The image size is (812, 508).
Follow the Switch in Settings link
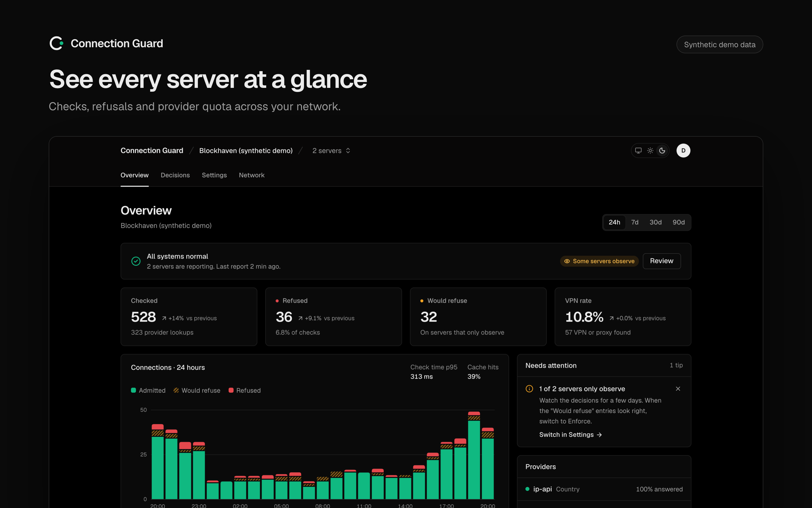[570, 435]
